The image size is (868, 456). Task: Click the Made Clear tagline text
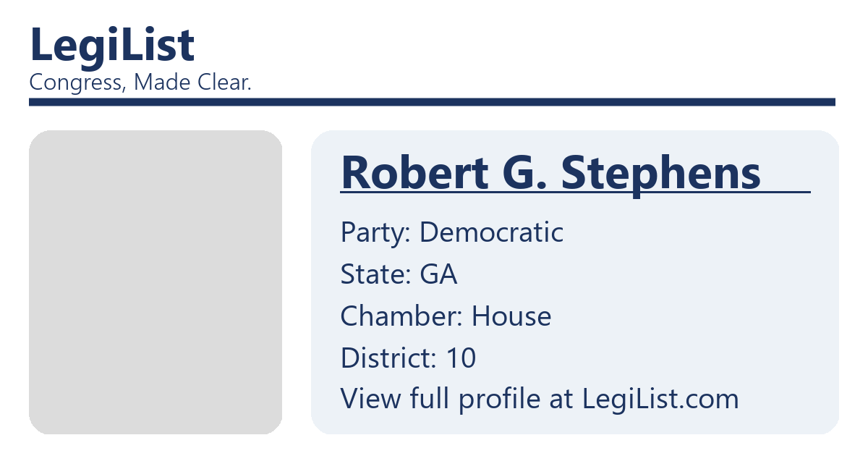(x=192, y=83)
